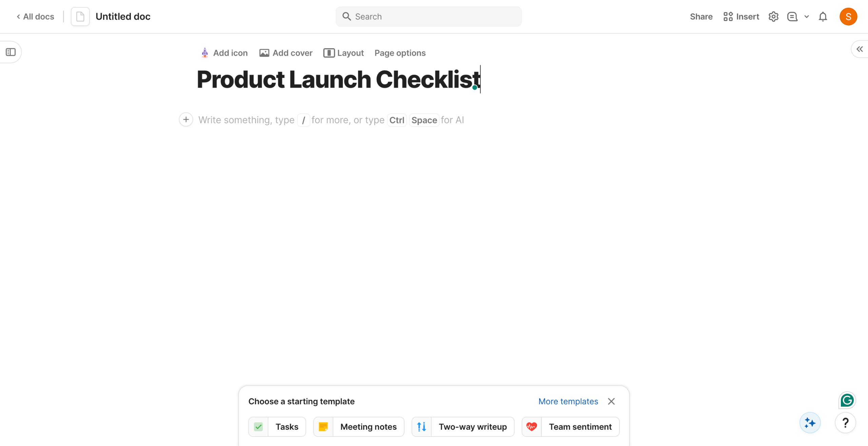This screenshot has width=868, height=446.
Task: Go back to All docs
Action: [x=35, y=17]
